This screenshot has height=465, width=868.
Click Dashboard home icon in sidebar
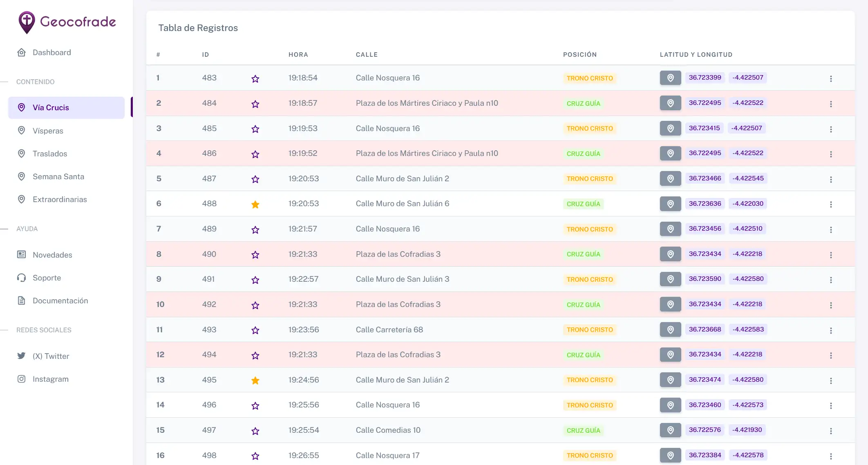pyautogui.click(x=22, y=53)
